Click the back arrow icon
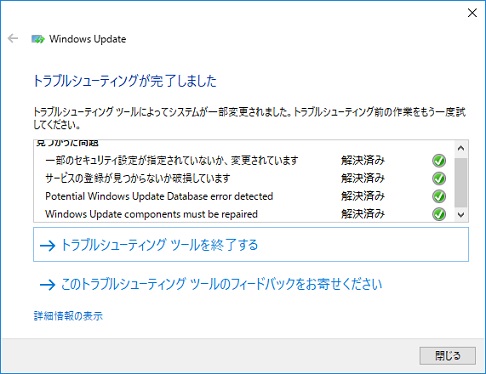 (x=13, y=38)
